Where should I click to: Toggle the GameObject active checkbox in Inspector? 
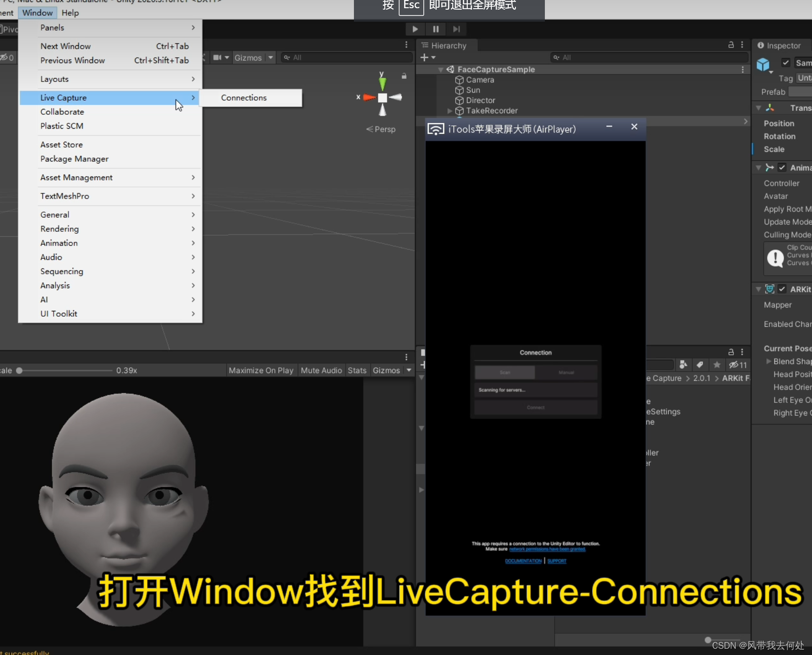point(787,63)
